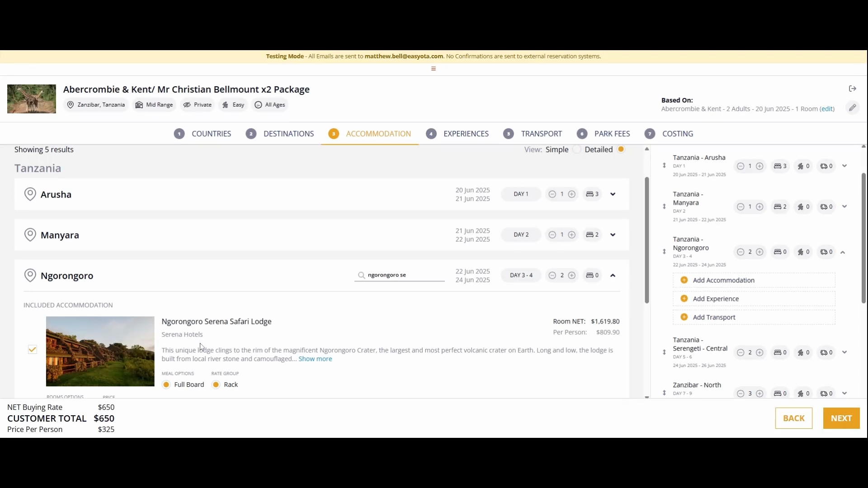868x488 pixels.
Task: Go to the Destinations step
Action: coord(280,134)
